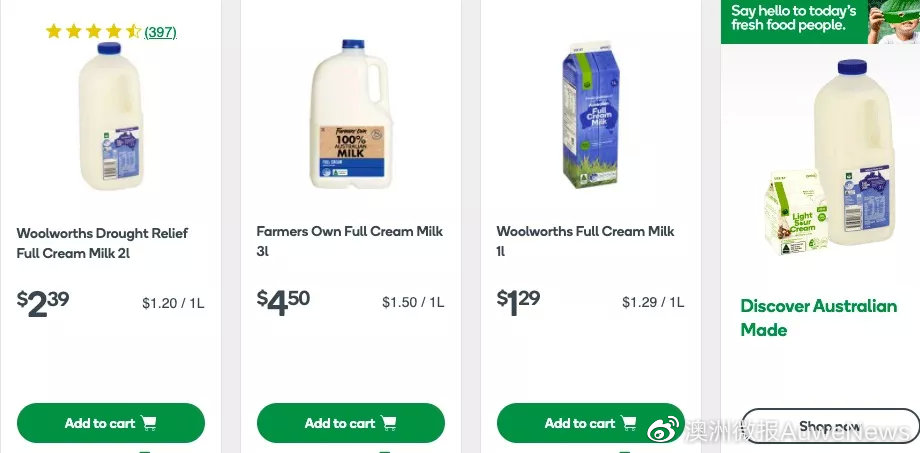Click the $2.39 price on Drought Relief milk
Screen dimensions: 920x453
point(44,302)
